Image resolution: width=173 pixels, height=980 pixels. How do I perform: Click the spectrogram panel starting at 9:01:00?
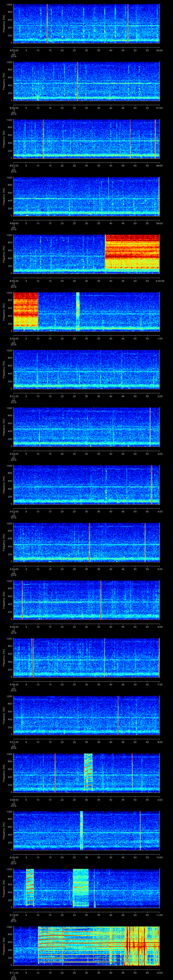[x=86, y=369]
